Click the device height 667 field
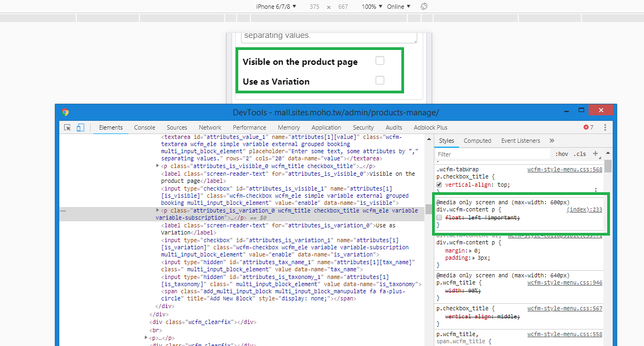644x346 pixels. pyautogui.click(x=343, y=7)
